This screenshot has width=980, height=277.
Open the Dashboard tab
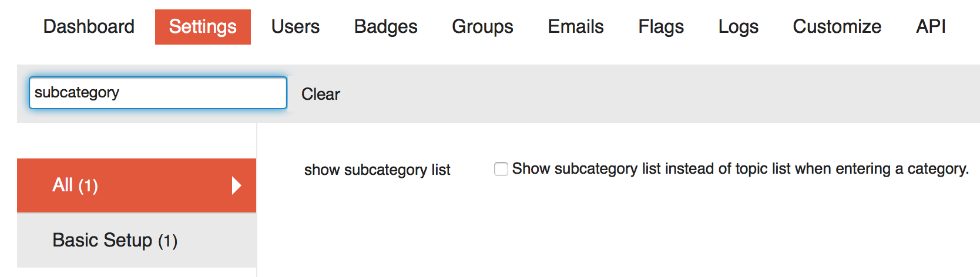[89, 27]
